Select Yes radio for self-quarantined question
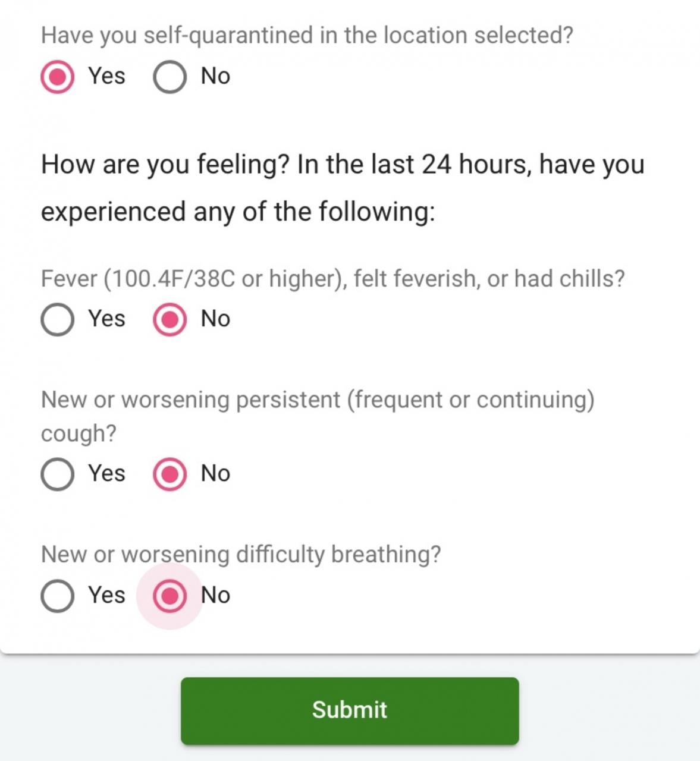700x761 pixels. (58, 77)
